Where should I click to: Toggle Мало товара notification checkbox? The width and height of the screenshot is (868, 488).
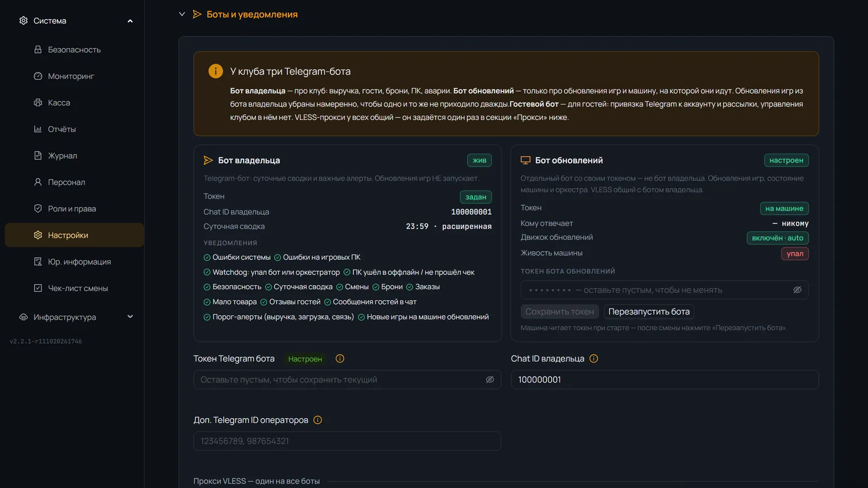pos(207,302)
